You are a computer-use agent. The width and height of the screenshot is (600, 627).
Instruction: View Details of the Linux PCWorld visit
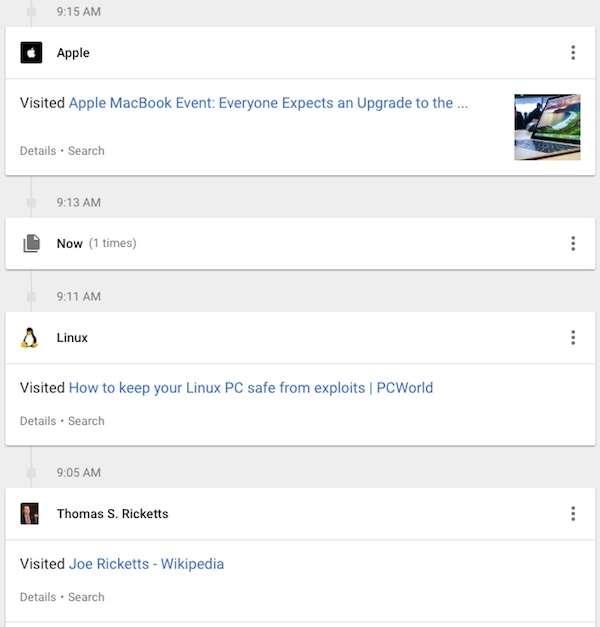click(38, 421)
